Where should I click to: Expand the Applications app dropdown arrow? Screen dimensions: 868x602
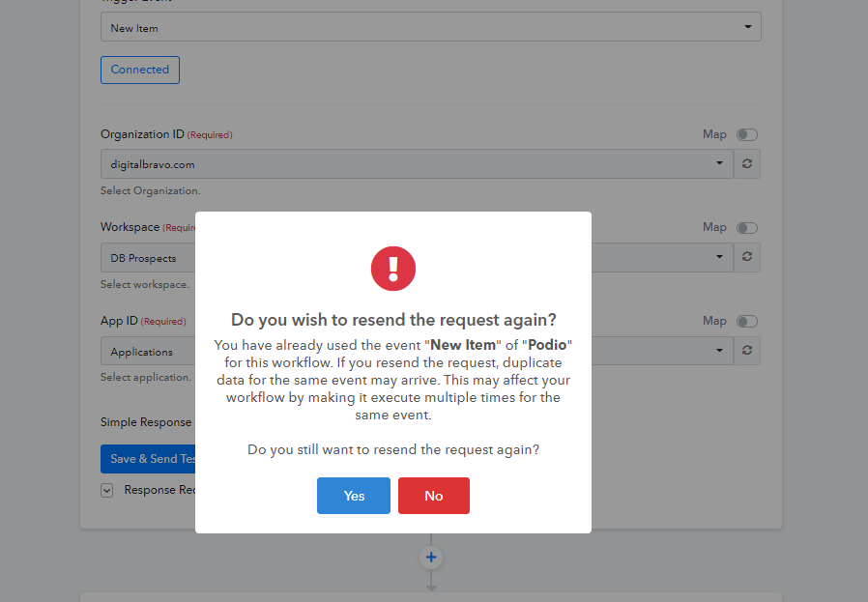click(719, 350)
